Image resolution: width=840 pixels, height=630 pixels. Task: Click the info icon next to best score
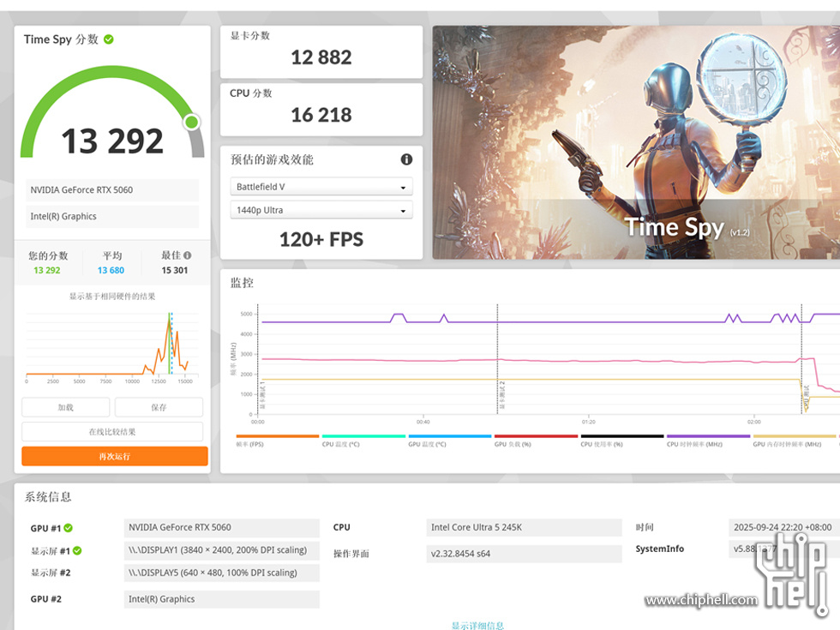(x=188, y=255)
